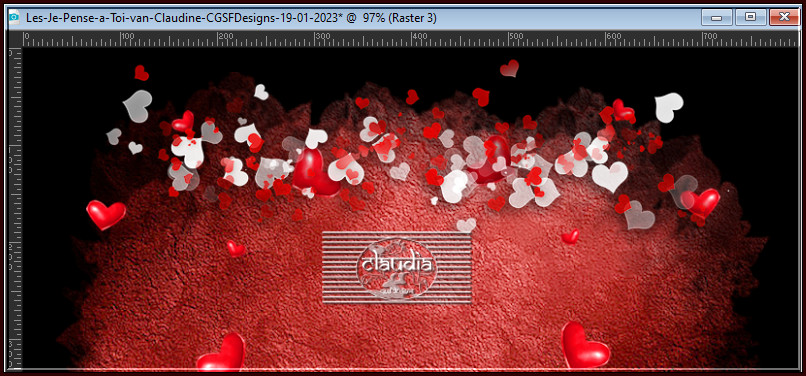Click the large red heart at far left

pyautogui.click(x=106, y=214)
